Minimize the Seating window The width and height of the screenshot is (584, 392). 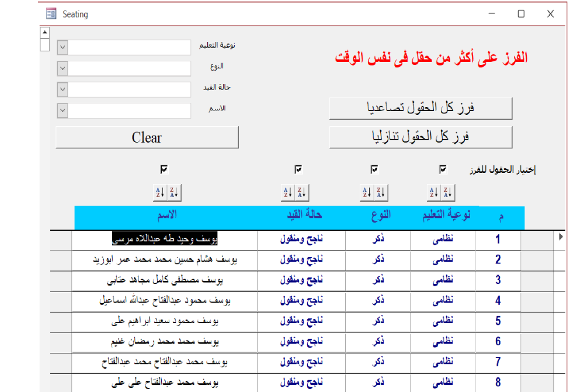[x=492, y=14]
